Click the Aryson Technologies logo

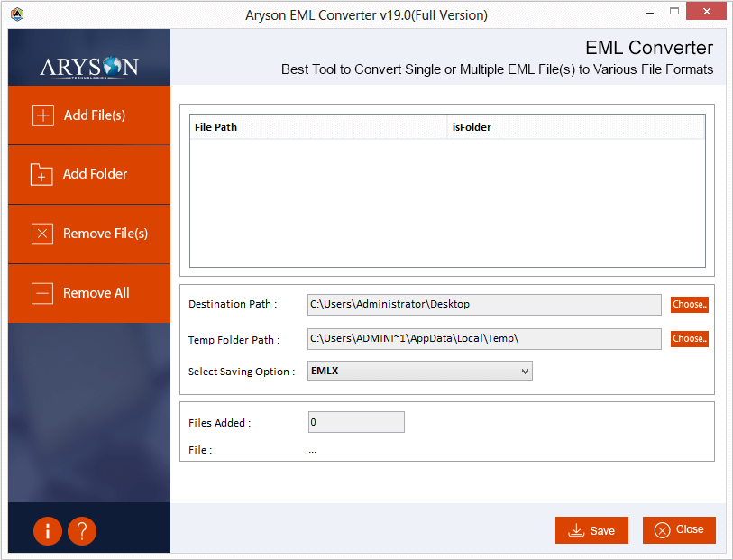(88, 67)
